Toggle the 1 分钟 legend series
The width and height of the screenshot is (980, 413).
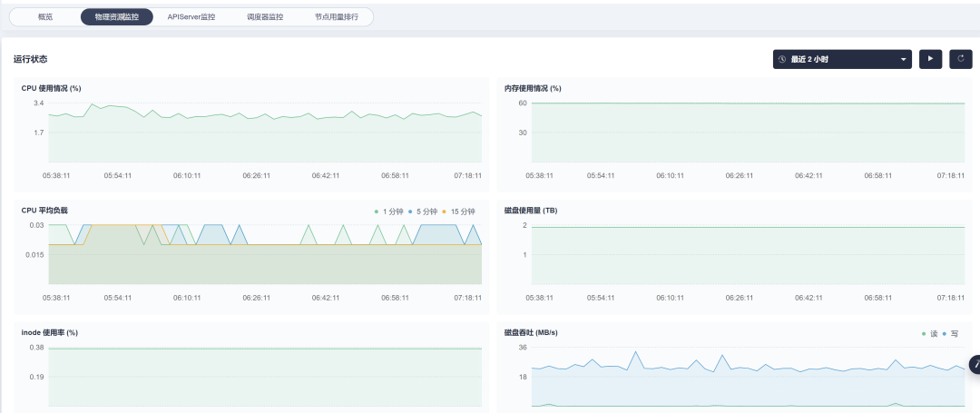388,211
